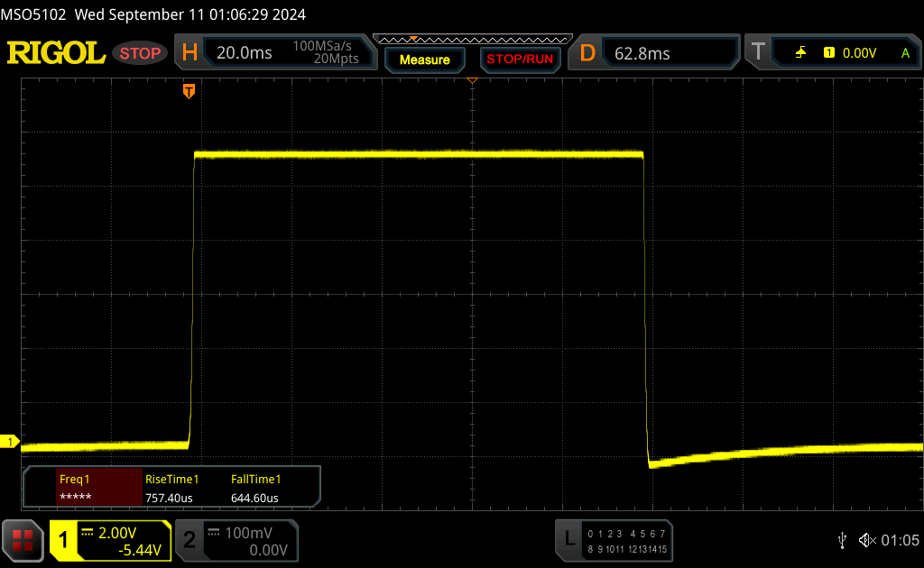This screenshot has width=924, height=568.
Task: Enable channel 2 via its gray badge
Action: click(x=189, y=540)
